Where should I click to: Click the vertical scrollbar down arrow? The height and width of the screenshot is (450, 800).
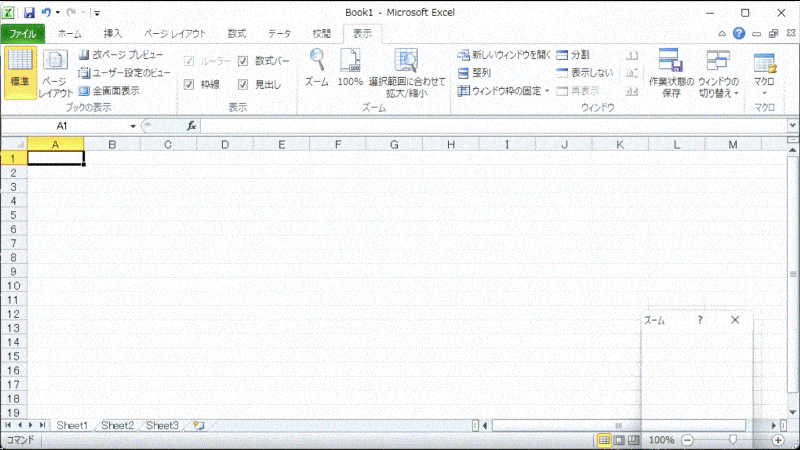pos(792,412)
